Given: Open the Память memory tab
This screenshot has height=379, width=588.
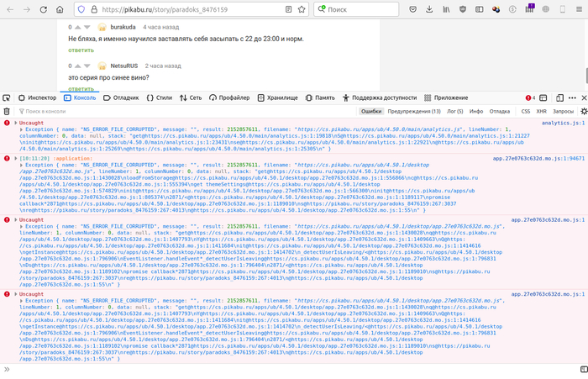Looking at the screenshot, I should (x=320, y=97).
